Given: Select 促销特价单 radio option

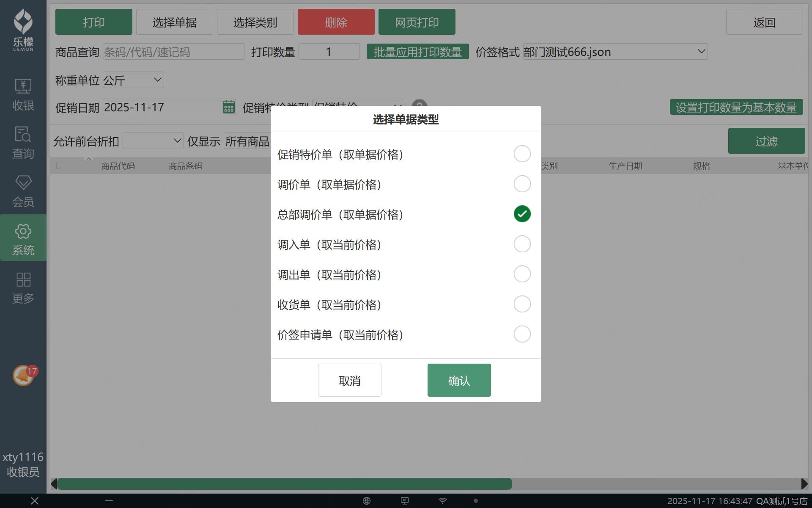Looking at the screenshot, I should pyautogui.click(x=522, y=154).
